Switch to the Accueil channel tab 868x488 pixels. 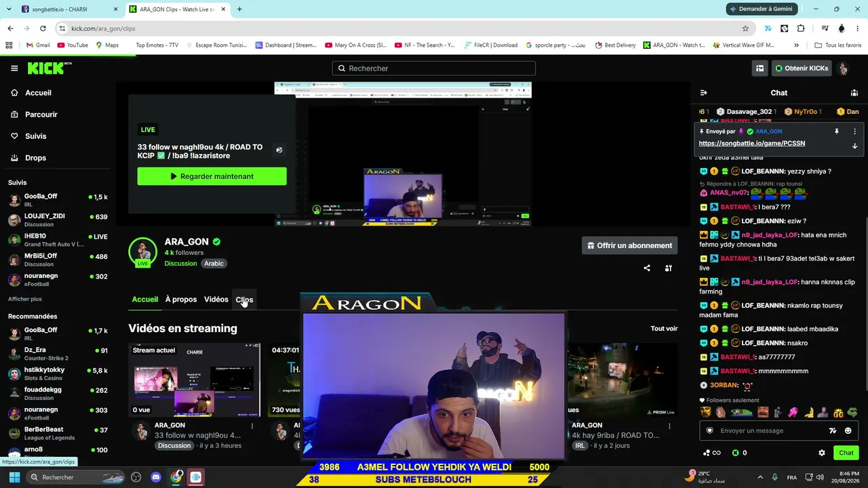(x=145, y=300)
